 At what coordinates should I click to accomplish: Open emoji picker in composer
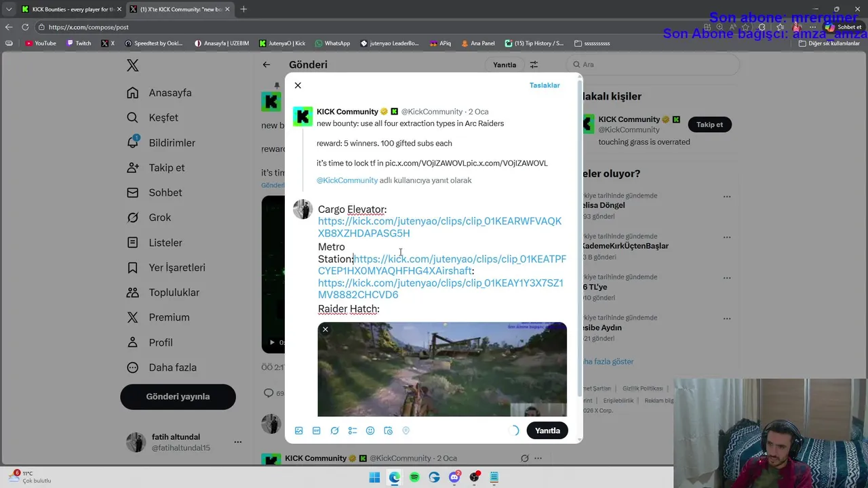click(x=370, y=430)
